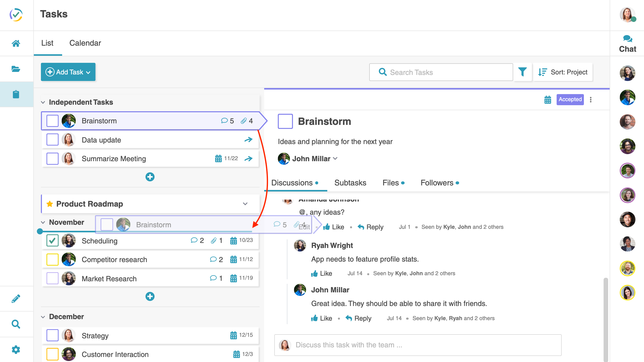The height and width of the screenshot is (362, 644).
Task: Click the filter icon beside Search Tasks
Action: [523, 72]
